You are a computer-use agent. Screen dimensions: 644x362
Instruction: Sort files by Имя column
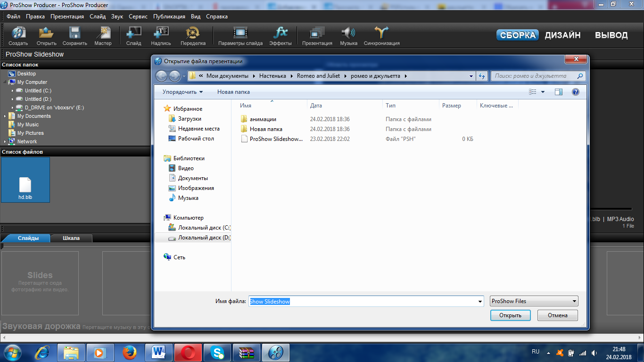point(272,106)
